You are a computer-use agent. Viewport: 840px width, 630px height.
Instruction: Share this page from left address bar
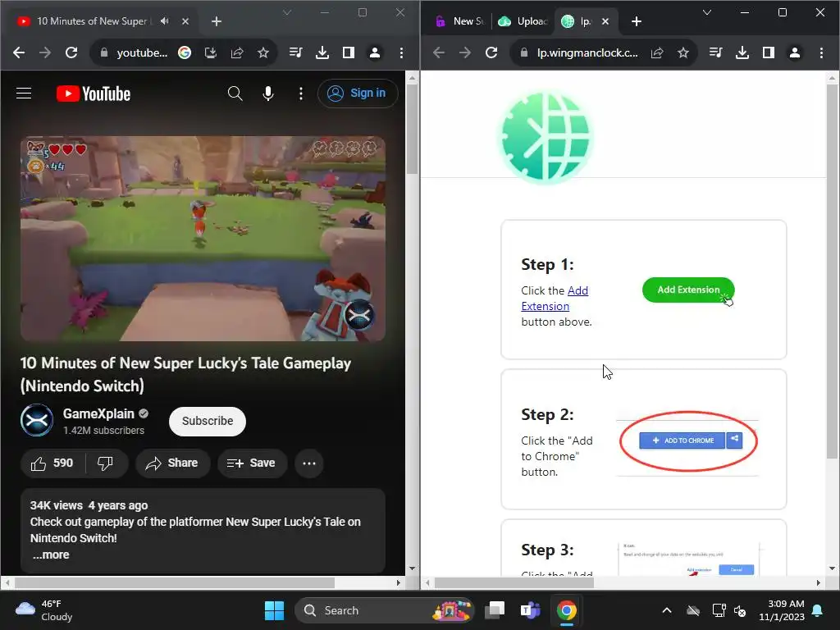coord(237,52)
